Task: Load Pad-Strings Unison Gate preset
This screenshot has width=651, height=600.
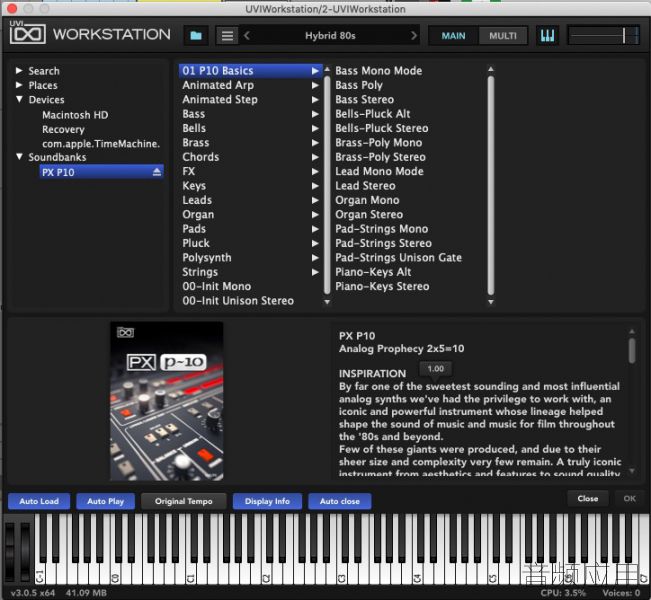Action: (x=399, y=257)
